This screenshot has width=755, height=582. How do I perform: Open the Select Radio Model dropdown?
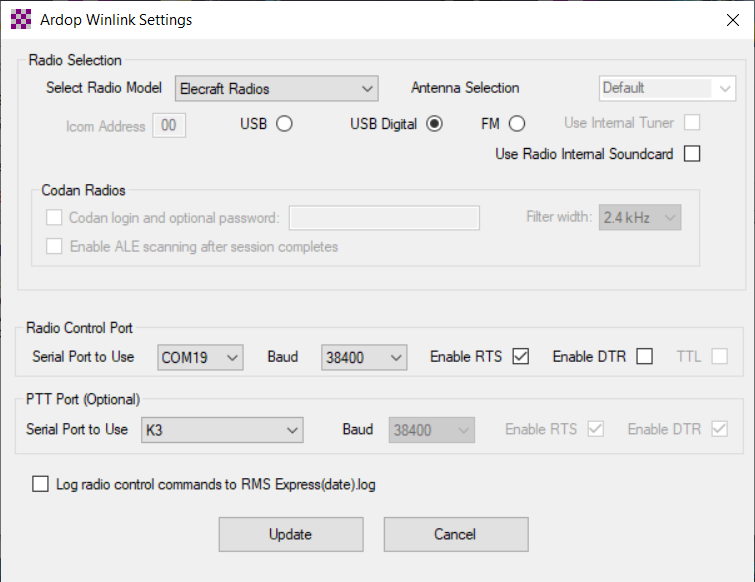point(277,89)
